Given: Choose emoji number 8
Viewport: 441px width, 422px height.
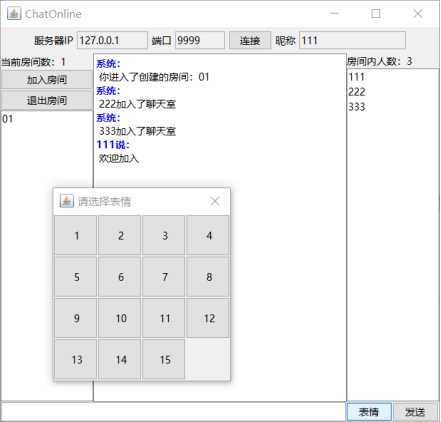Looking at the screenshot, I should pos(208,277).
